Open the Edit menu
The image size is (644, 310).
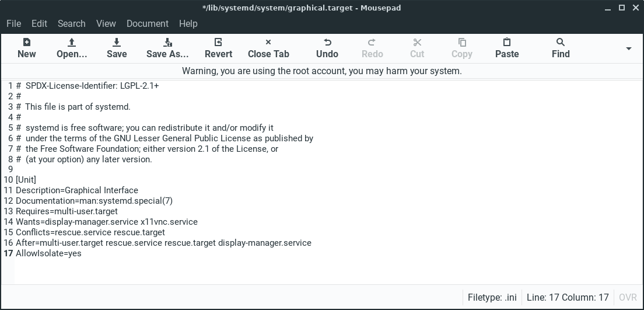coord(39,23)
